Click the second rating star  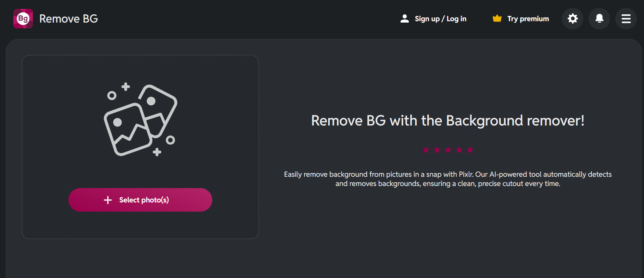pyautogui.click(x=437, y=150)
